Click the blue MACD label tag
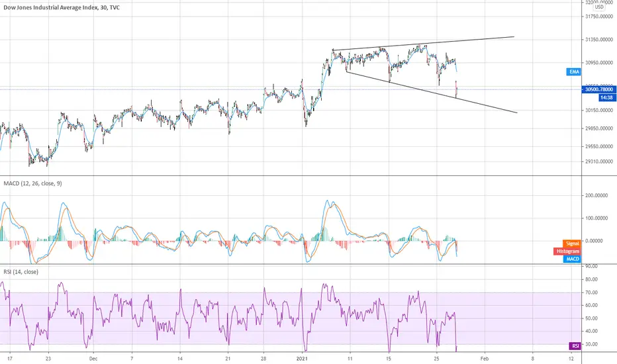 tap(572, 259)
